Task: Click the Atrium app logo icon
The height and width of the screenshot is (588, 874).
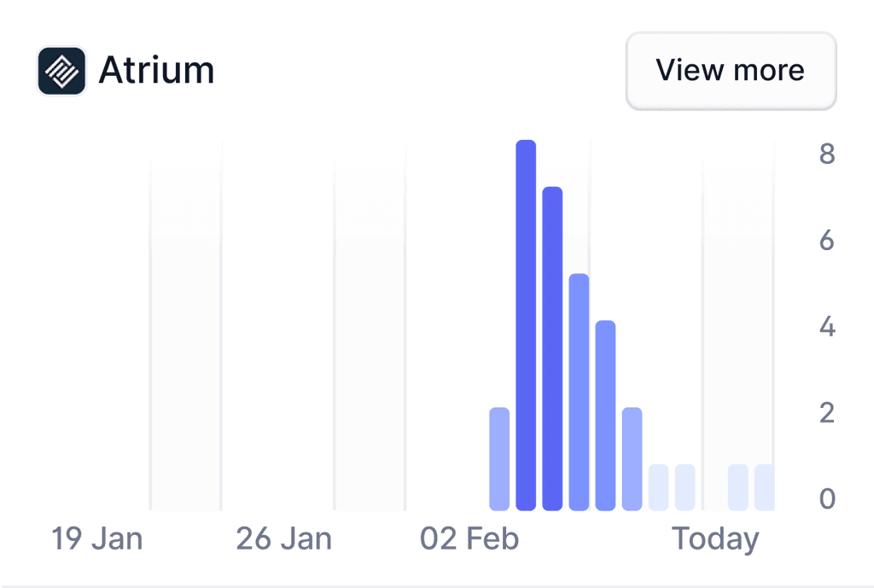Action: coord(62,70)
